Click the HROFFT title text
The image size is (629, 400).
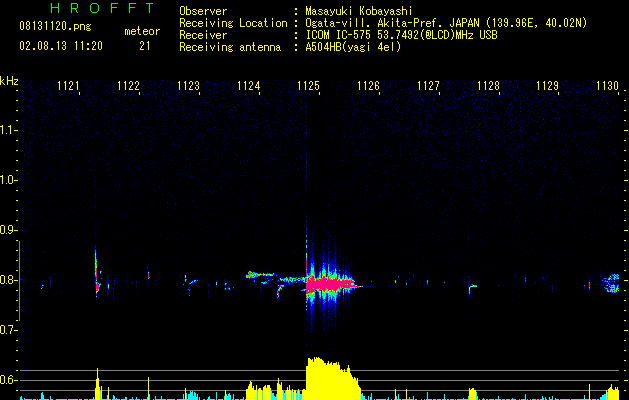103,8
